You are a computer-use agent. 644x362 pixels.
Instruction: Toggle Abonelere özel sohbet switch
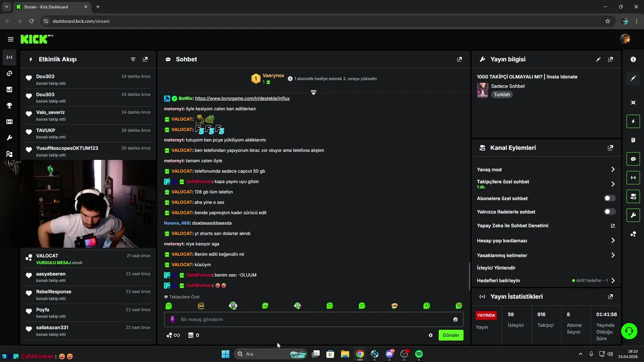click(610, 199)
